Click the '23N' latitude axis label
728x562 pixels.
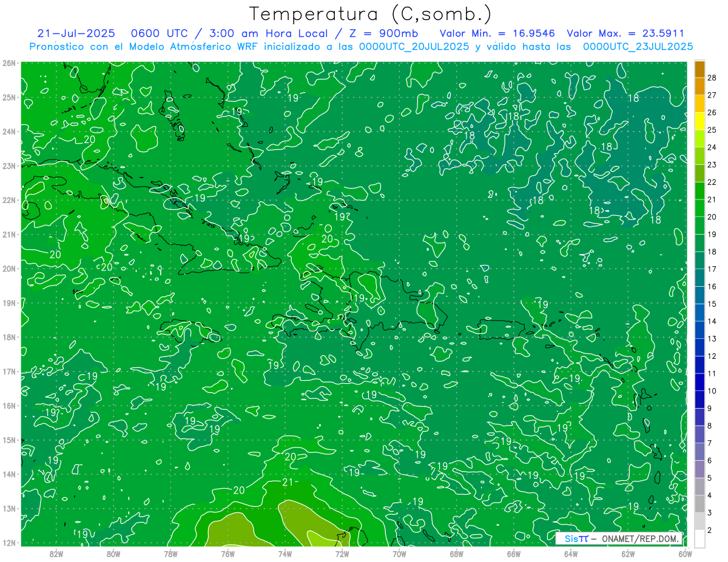coord(8,166)
